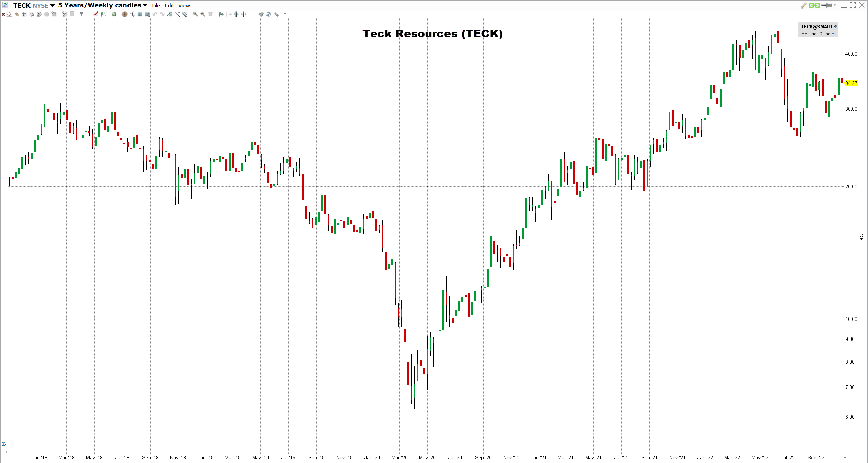The width and height of the screenshot is (868, 463).
Task: Expand the toolbar overflow arrow at end
Action: [x=285, y=14]
